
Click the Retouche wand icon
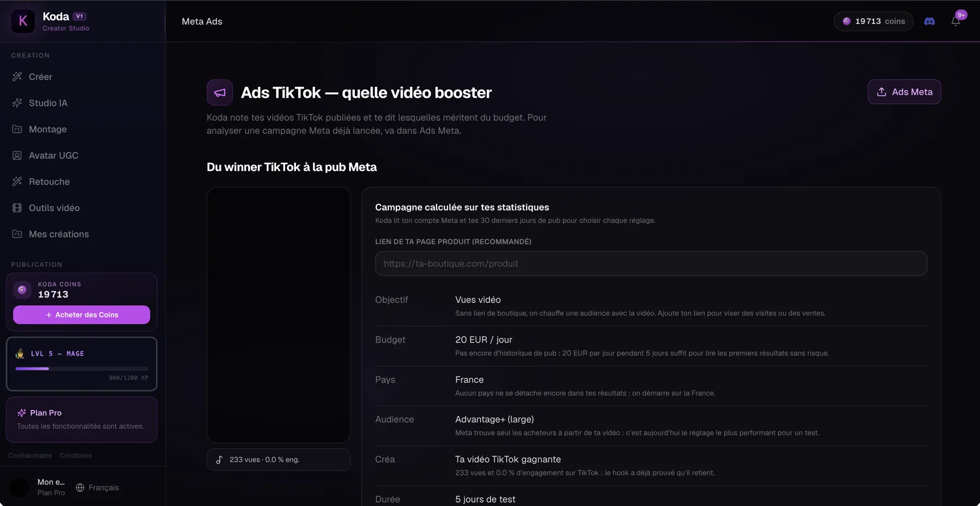[17, 181]
